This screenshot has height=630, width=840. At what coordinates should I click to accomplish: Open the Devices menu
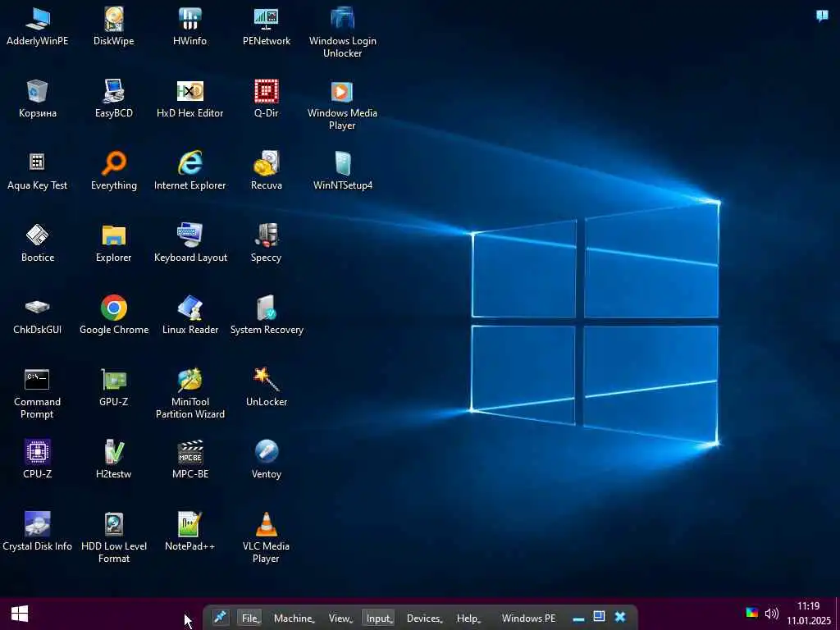[424, 618]
